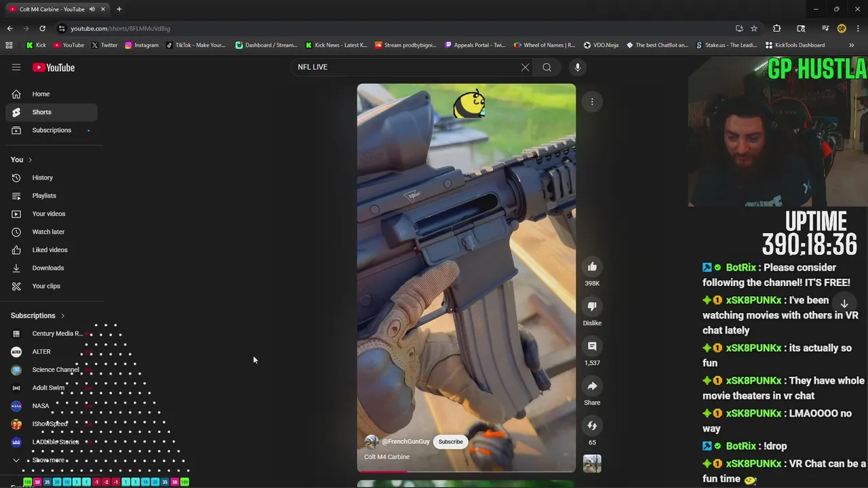Viewport: 868px width, 488px height.
Task: Like the Colt M4 Carbine short
Action: tap(592, 267)
